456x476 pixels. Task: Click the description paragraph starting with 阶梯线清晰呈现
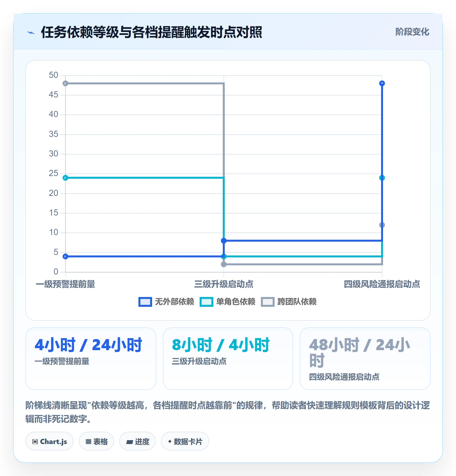click(x=228, y=412)
